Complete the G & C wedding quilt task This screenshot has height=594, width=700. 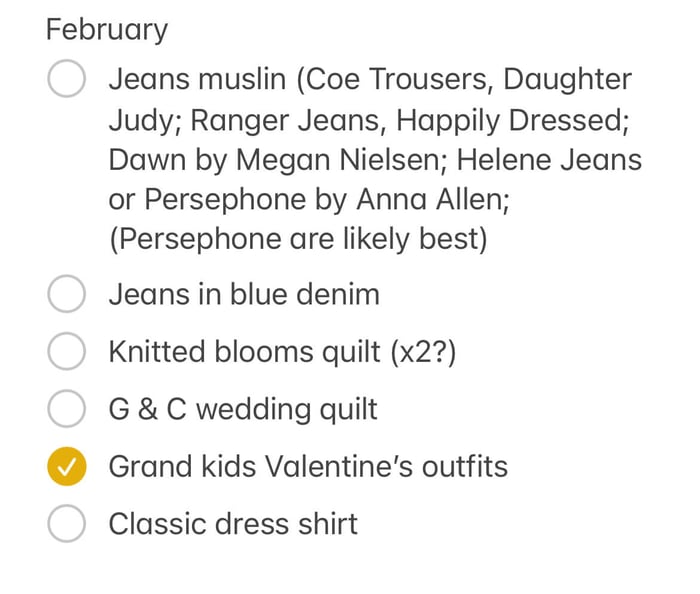coord(67,408)
